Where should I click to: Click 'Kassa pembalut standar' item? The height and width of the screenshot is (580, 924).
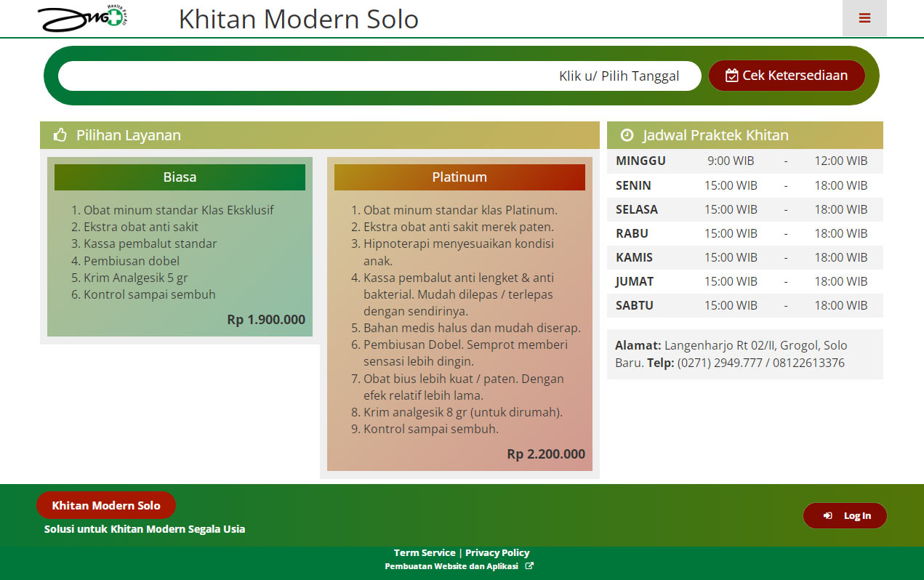(x=150, y=243)
